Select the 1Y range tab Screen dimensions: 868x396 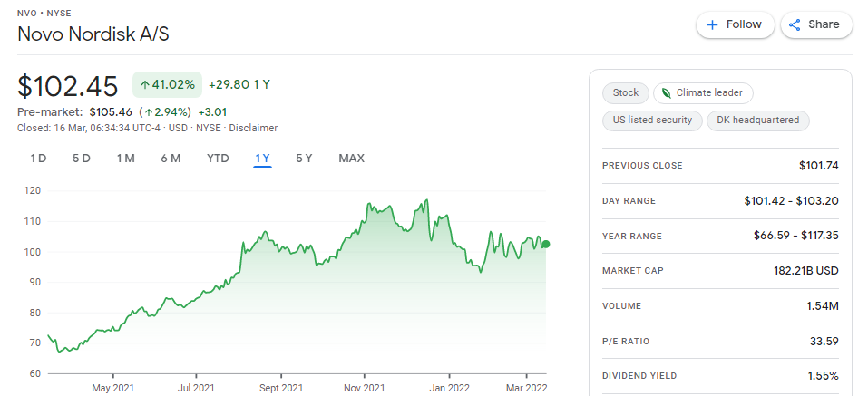pos(262,159)
